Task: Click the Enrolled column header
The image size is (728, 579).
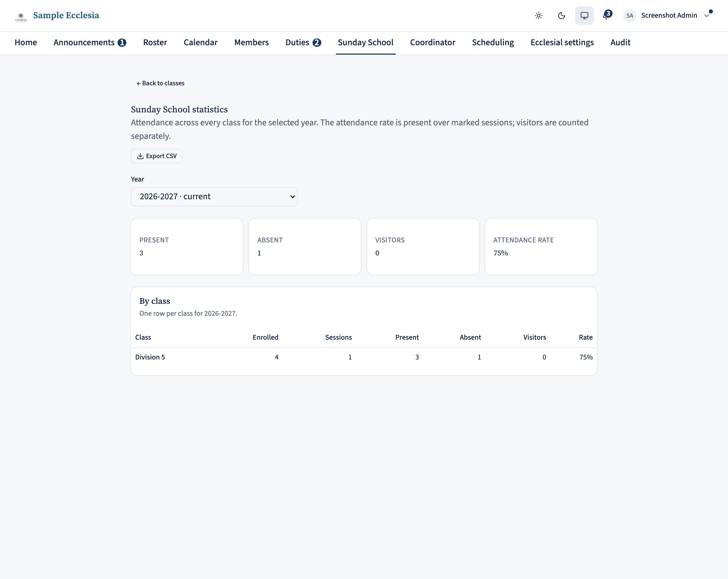Action: coord(265,337)
